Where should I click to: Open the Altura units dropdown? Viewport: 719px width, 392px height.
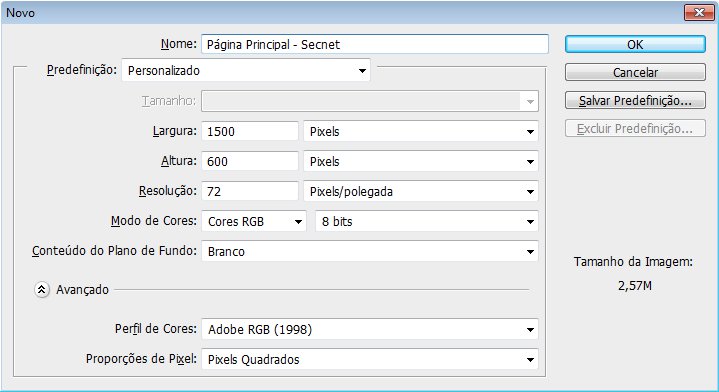point(421,161)
